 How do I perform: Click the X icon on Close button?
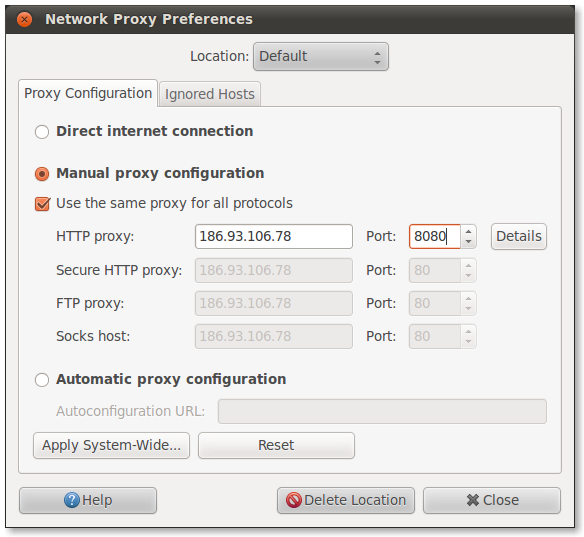[x=473, y=500]
